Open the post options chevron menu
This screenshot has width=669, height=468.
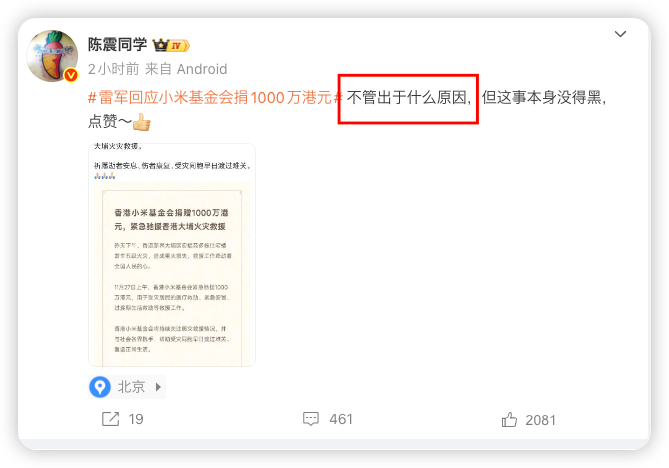point(620,34)
